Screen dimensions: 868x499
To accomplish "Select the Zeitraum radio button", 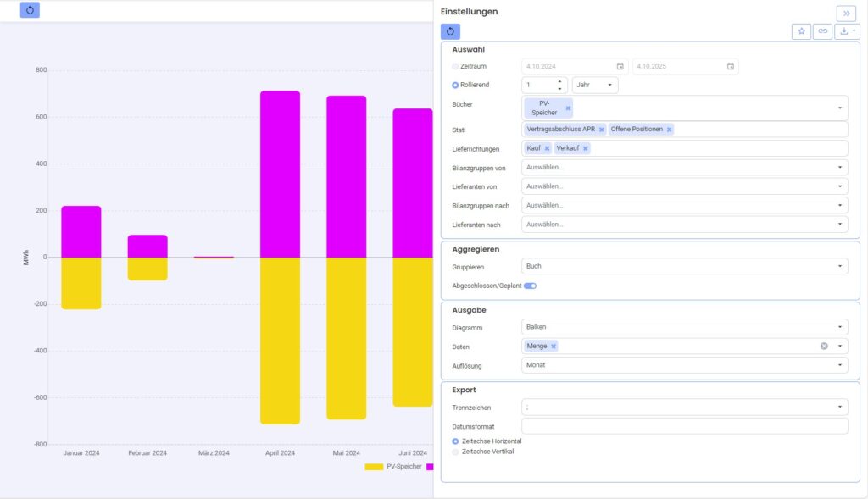I will (x=455, y=66).
